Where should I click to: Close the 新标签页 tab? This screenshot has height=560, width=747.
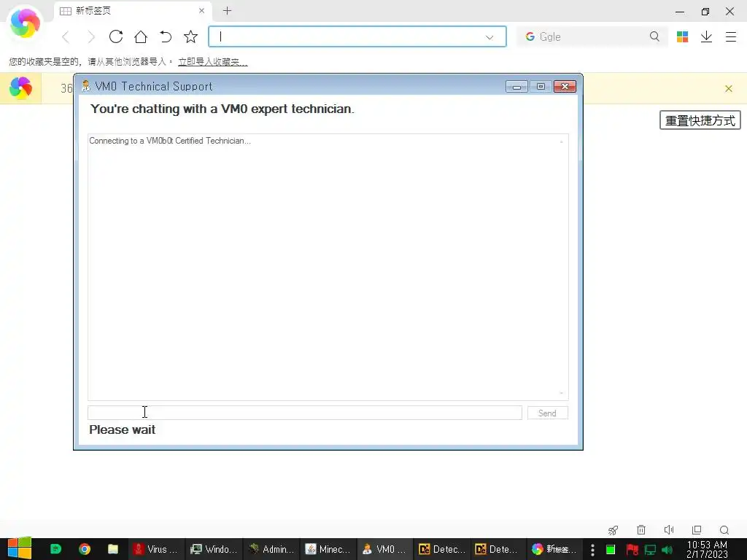pyautogui.click(x=201, y=10)
